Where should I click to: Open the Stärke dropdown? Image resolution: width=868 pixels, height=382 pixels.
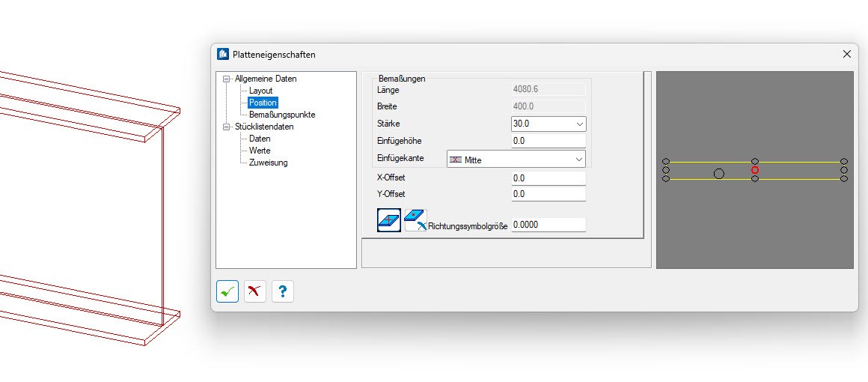[x=580, y=124]
